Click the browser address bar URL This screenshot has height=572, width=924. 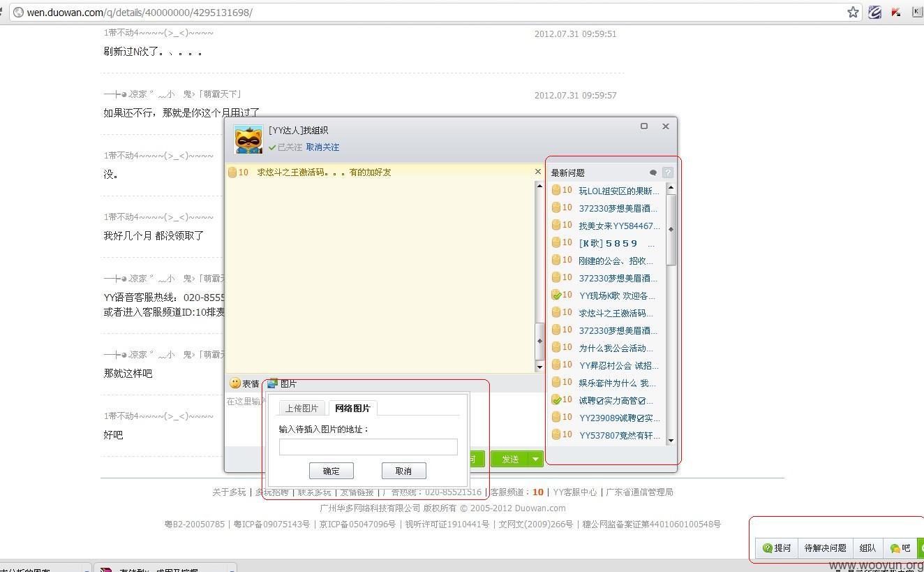140,13
